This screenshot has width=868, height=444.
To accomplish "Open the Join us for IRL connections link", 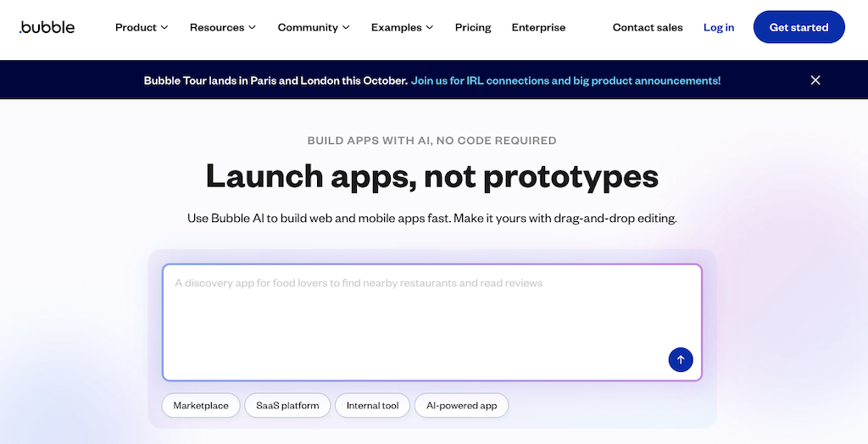I will pyautogui.click(x=565, y=80).
